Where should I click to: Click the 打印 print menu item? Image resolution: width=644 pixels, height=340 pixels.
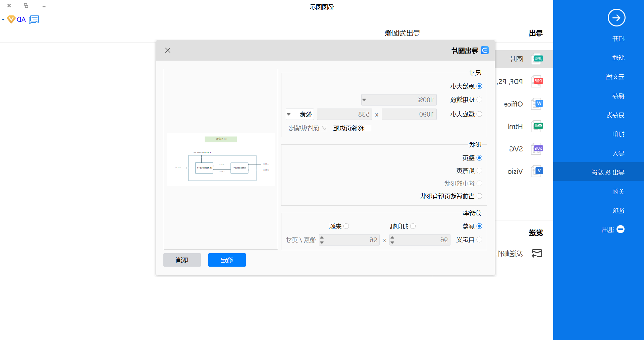[x=618, y=134]
